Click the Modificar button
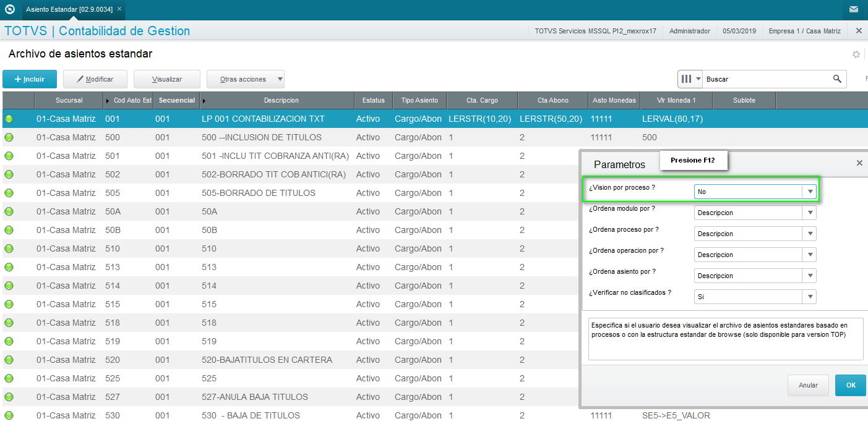The height and width of the screenshot is (424, 868). pos(95,79)
